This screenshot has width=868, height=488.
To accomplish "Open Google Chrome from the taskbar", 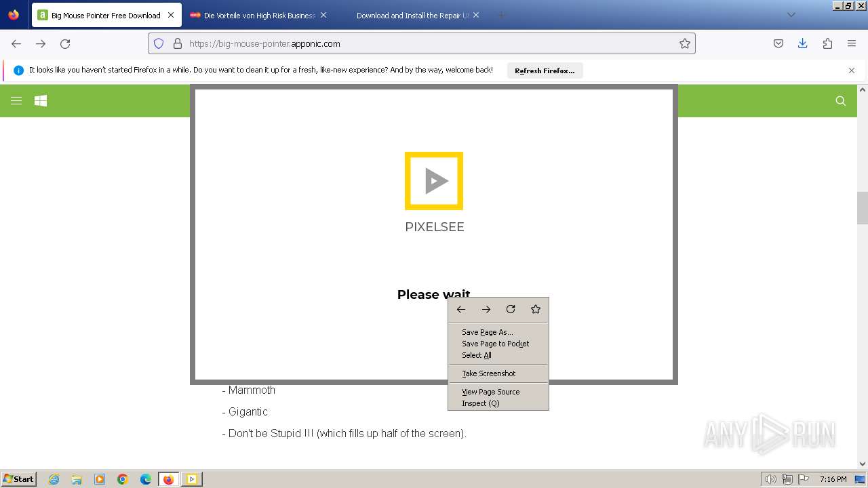I will pos(123,479).
